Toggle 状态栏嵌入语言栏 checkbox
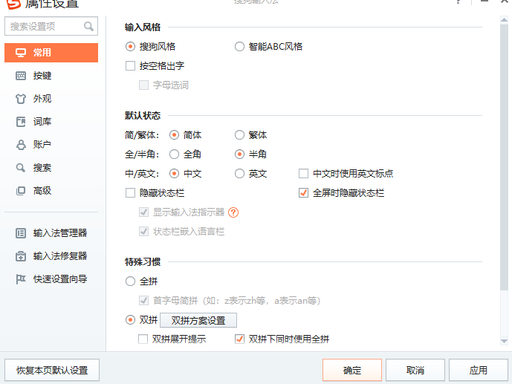The image size is (512, 384). tap(144, 232)
